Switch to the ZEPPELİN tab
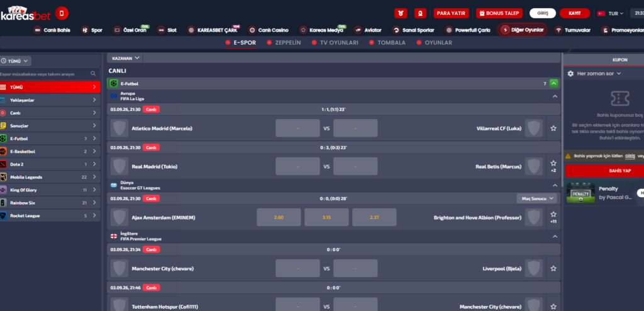This screenshot has width=644, height=311. click(x=284, y=43)
